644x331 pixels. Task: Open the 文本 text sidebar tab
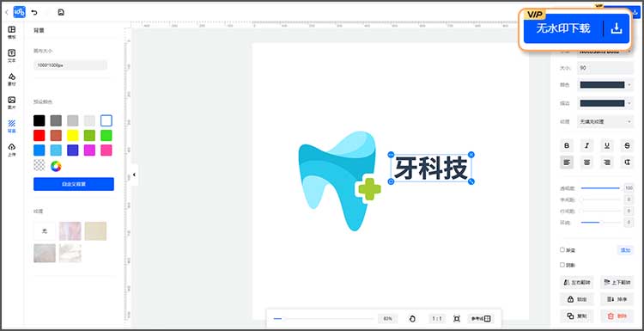(x=12, y=56)
